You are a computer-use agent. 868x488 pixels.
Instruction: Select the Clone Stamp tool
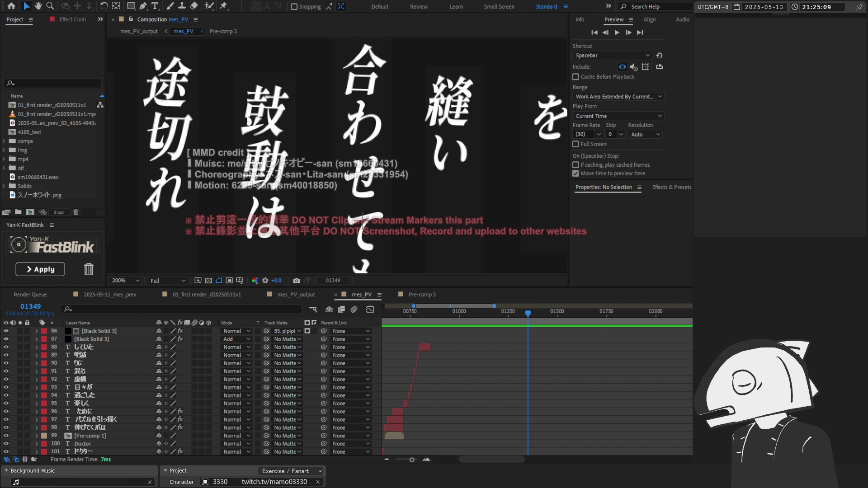coord(182,6)
